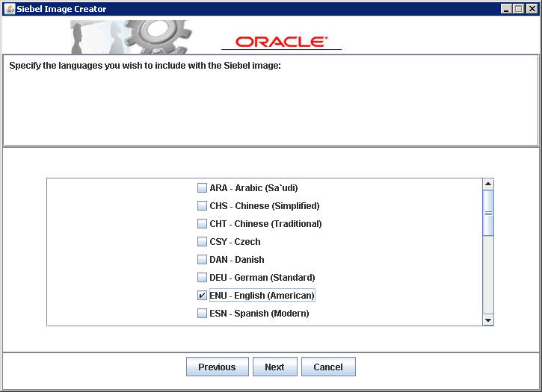Screen dimensions: 542x392
Task: Minimize the Siebel Image Creator window
Action: click(506, 9)
